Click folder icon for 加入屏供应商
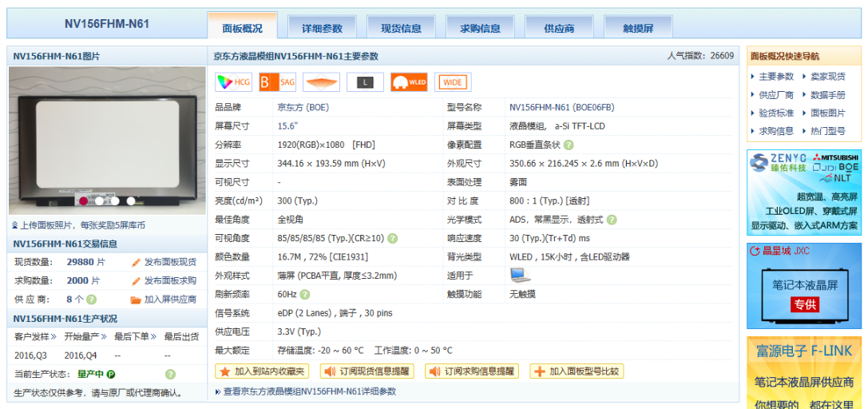Viewport: 868px width, 409px height. coord(136,300)
